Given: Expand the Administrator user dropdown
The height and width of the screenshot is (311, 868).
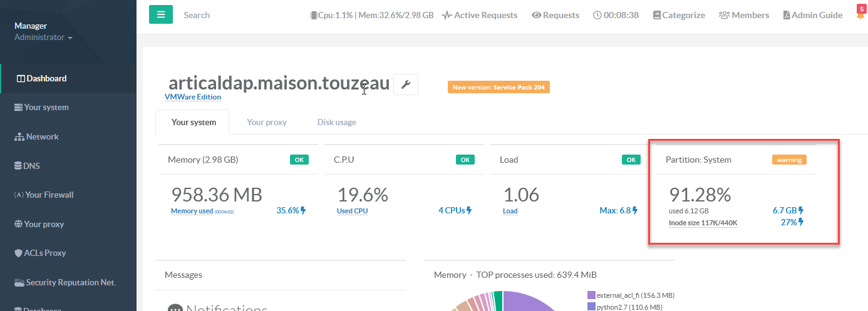Looking at the screenshot, I should point(43,38).
